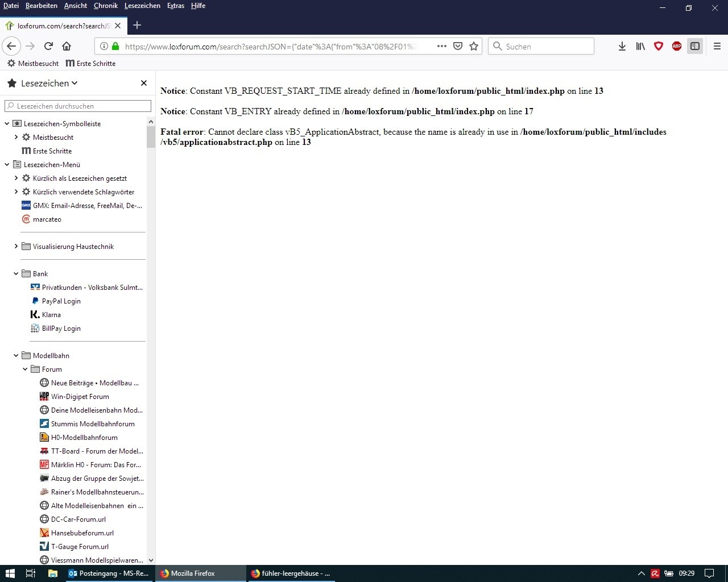This screenshot has height=582, width=728.
Task: Open the home page icon
Action: coord(67,46)
